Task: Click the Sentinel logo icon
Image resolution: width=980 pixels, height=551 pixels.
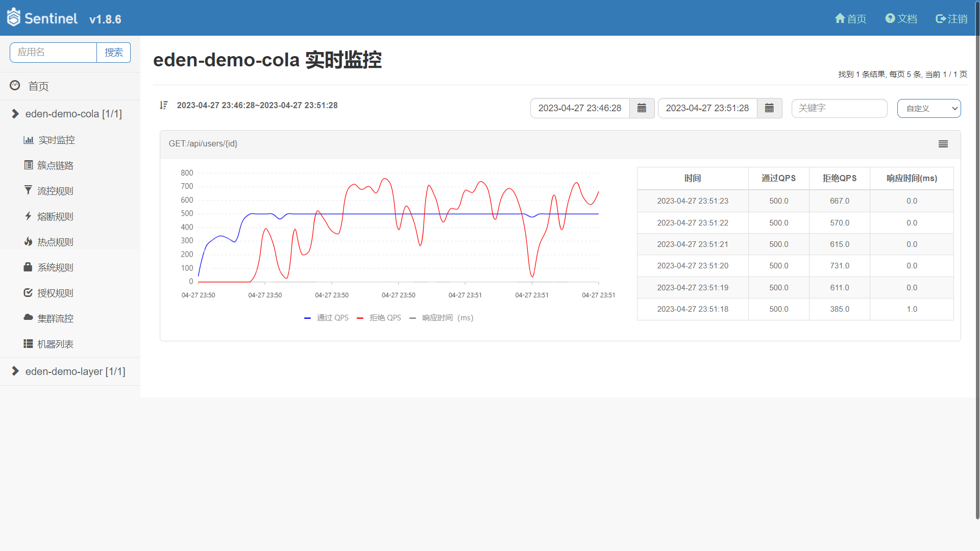Action: click(x=14, y=18)
